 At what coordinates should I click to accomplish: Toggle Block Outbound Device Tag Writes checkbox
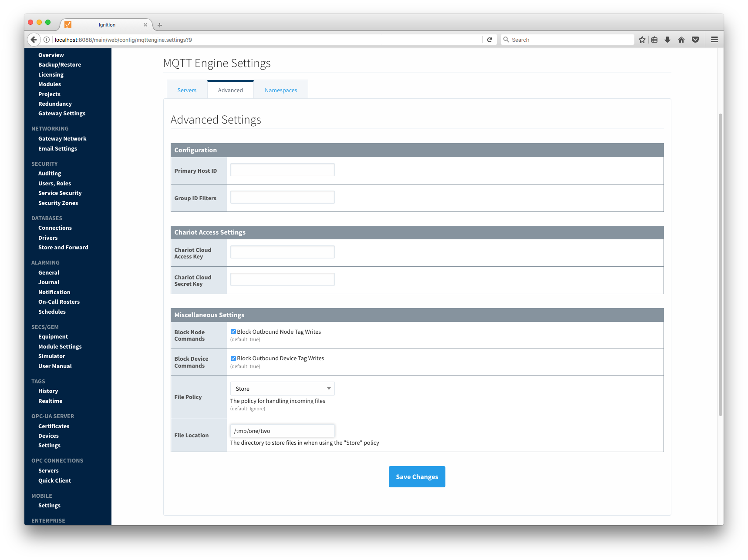point(233,359)
